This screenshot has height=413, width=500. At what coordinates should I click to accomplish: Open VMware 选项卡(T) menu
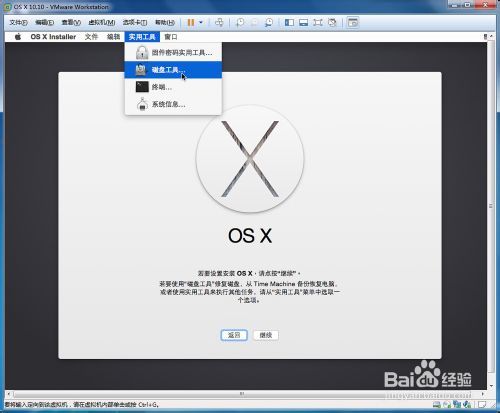tap(135, 22)
